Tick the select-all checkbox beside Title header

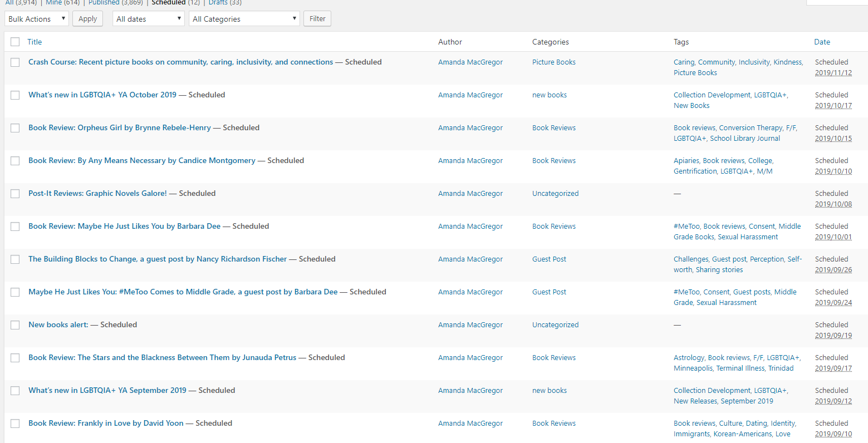pos(15,42)
